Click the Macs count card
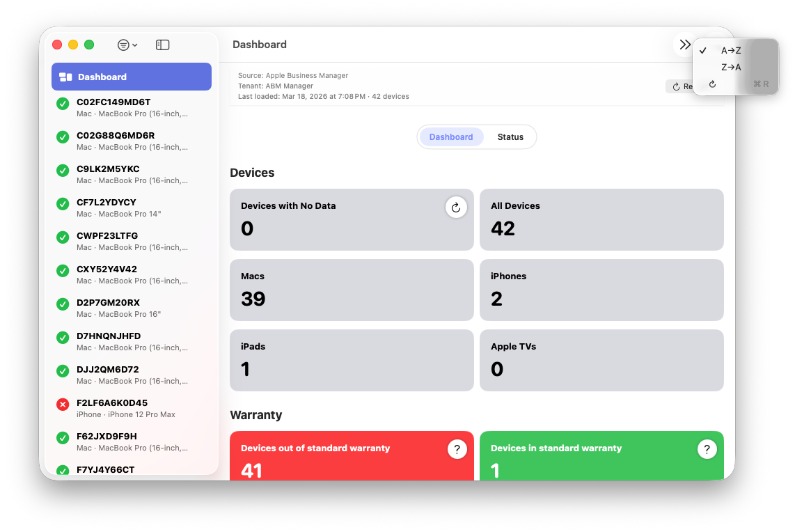This screenshot has height=532, width=795. (352, 290)
